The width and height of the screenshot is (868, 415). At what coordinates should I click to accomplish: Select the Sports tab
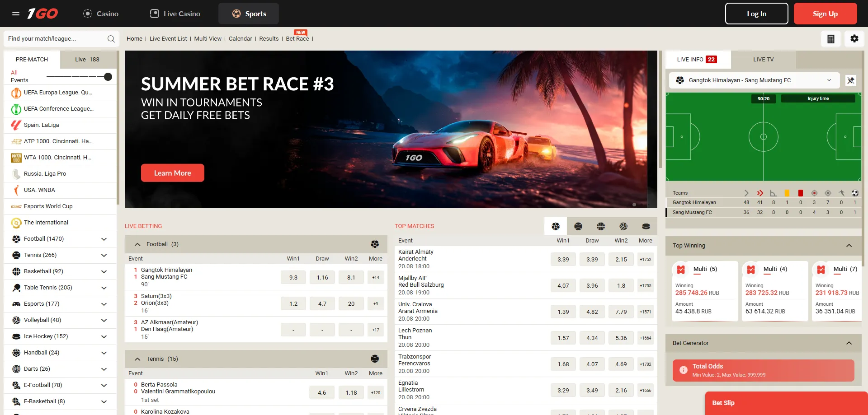pos(249,14)
